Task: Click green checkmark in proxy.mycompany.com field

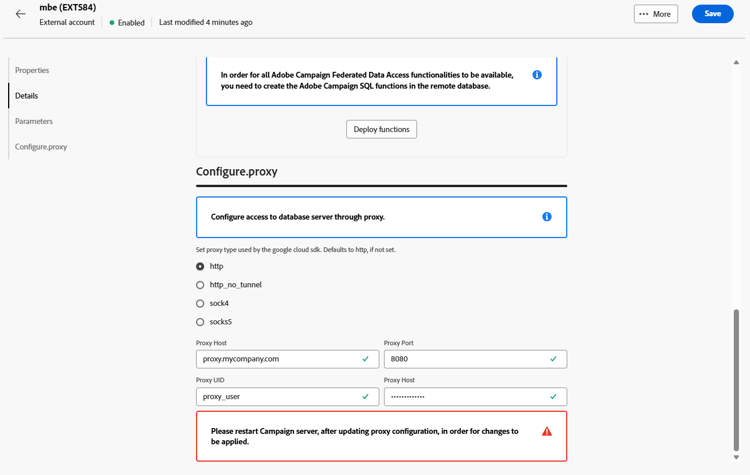Action: click(365, 359)
